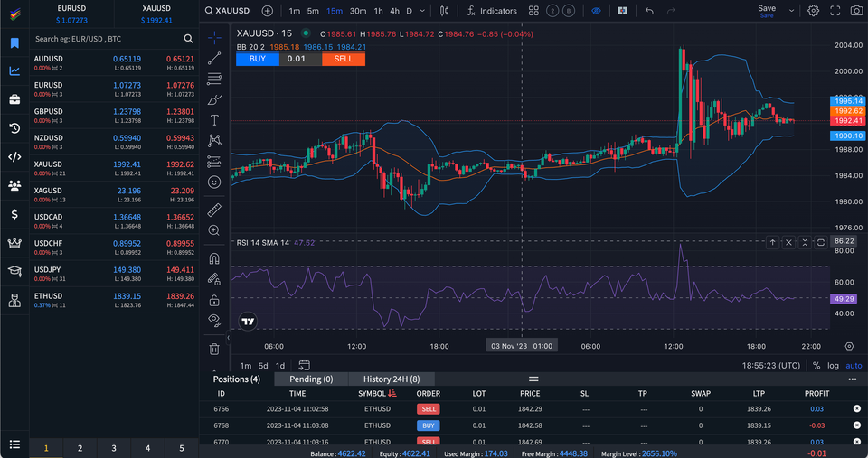Image resolution: width=868 pixels, height=458 pixels.
Task: Select watchlist page 5 tab
Action: (182, 448)
